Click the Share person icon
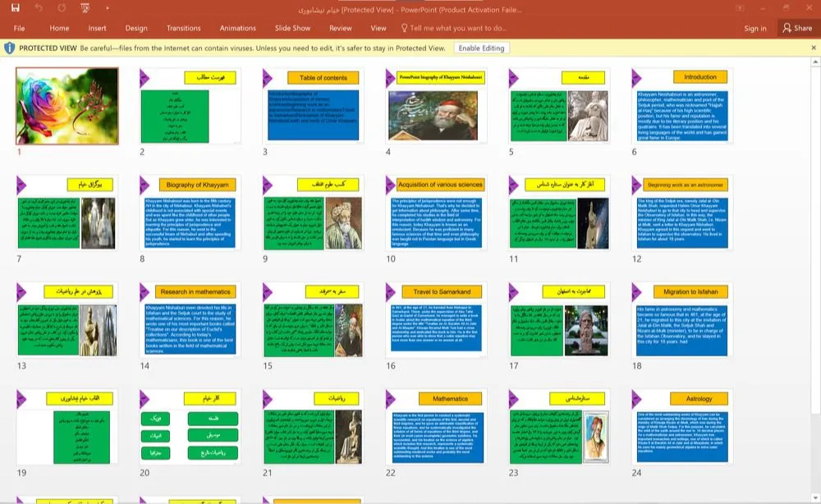821x504 pixels. tap(787, 28)
